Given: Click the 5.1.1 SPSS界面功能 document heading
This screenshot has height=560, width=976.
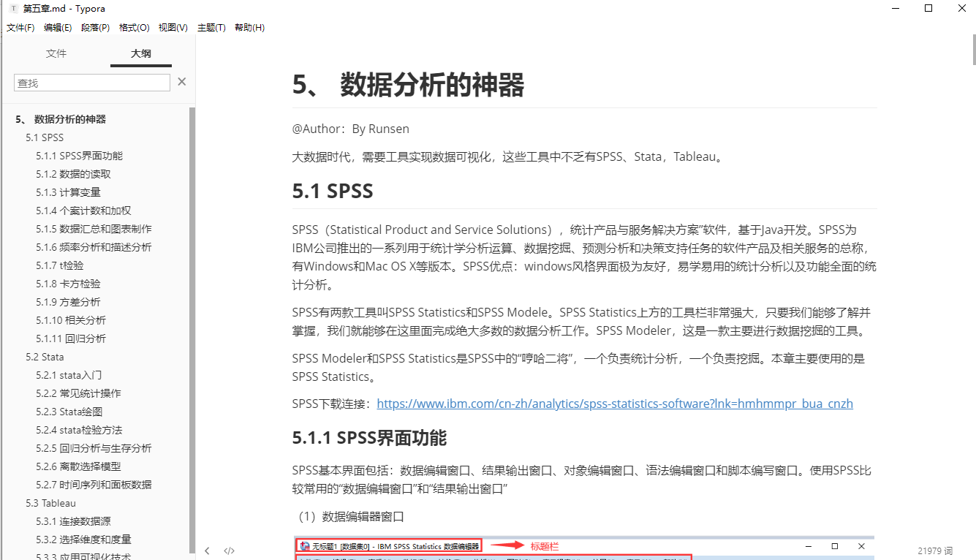Looking at the screenshot, I should (x=369, y=438).
